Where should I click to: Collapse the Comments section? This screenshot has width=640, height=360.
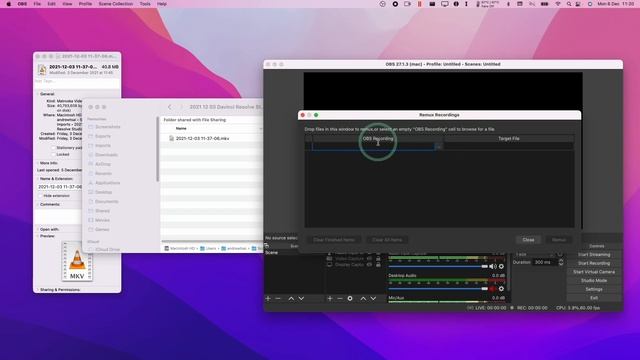click(38, 204)
